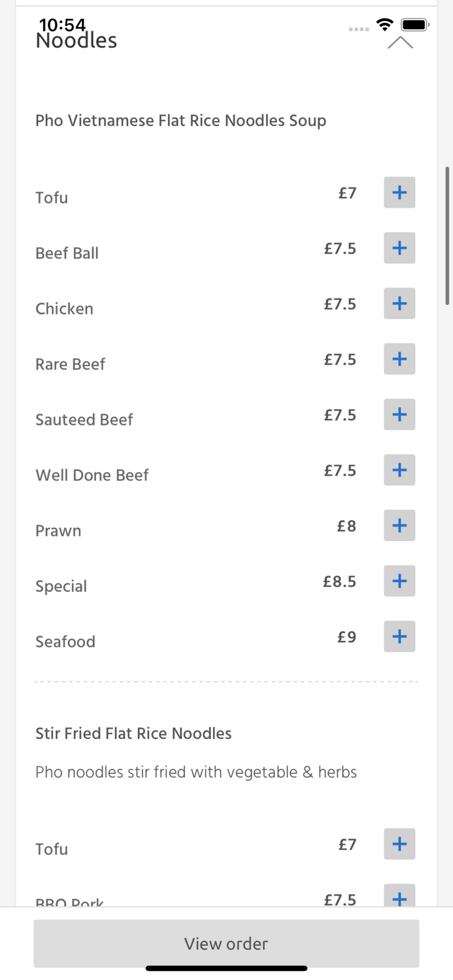Add Beef Ball pho to order

point(399,248)
